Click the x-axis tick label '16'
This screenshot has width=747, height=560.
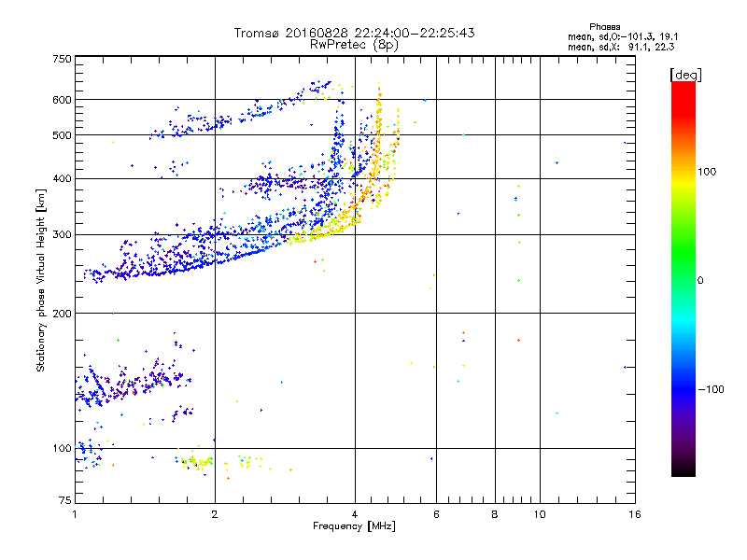point(635,514)
